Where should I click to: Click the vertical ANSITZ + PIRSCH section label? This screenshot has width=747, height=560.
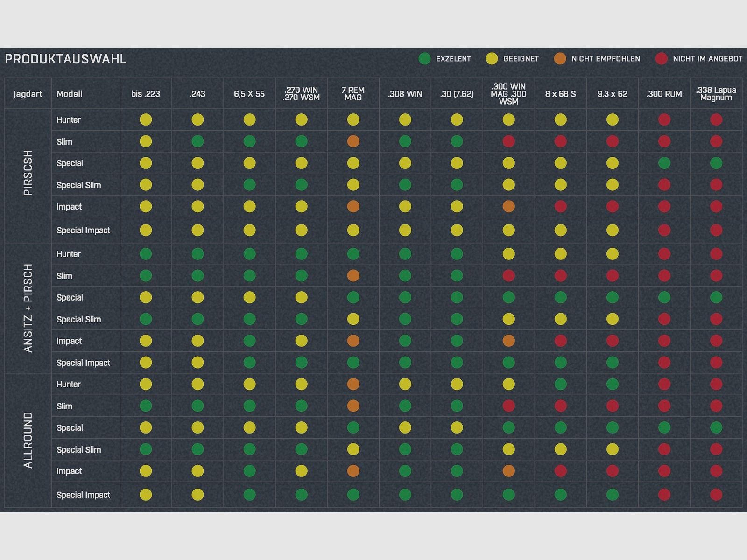coord(28,308)
